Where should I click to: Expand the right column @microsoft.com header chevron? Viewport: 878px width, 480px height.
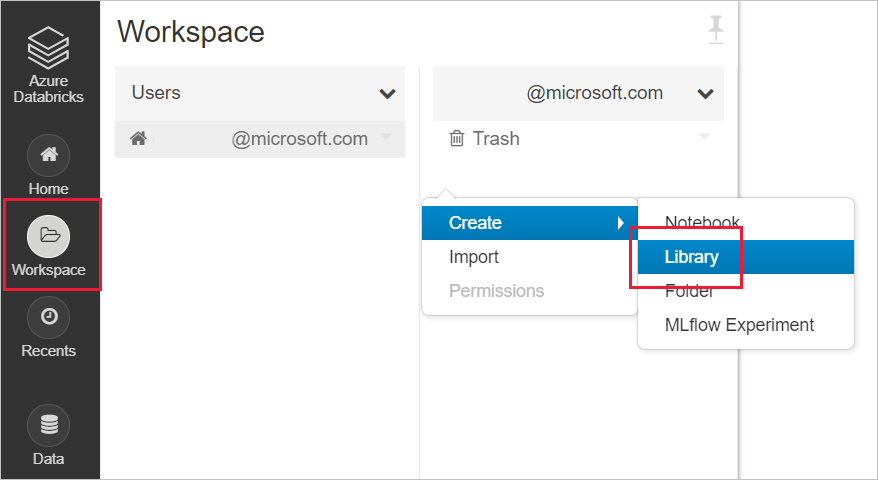coord(705,94)
